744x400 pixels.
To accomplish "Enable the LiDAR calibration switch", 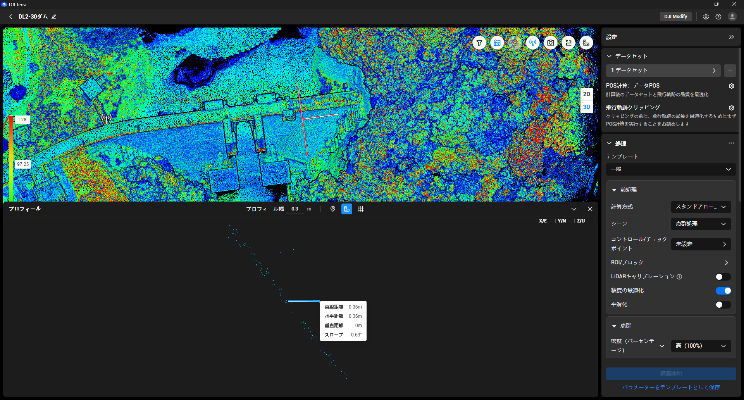I will (723, 277).
